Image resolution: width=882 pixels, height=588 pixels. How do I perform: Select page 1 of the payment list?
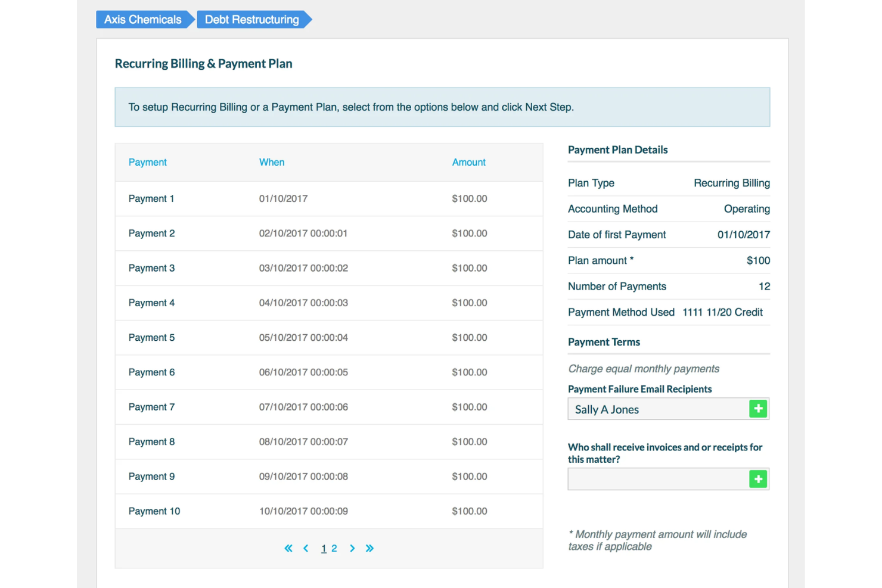point(324,548)
